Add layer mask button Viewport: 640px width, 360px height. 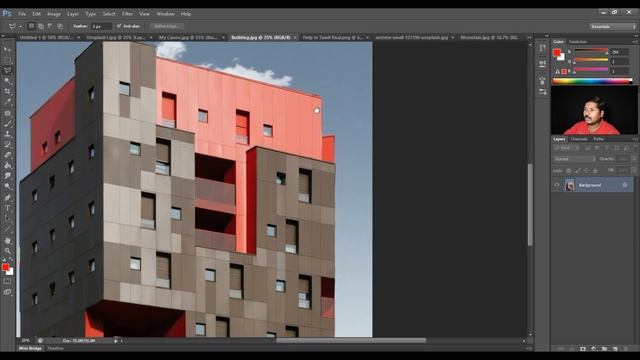(582, 349)
